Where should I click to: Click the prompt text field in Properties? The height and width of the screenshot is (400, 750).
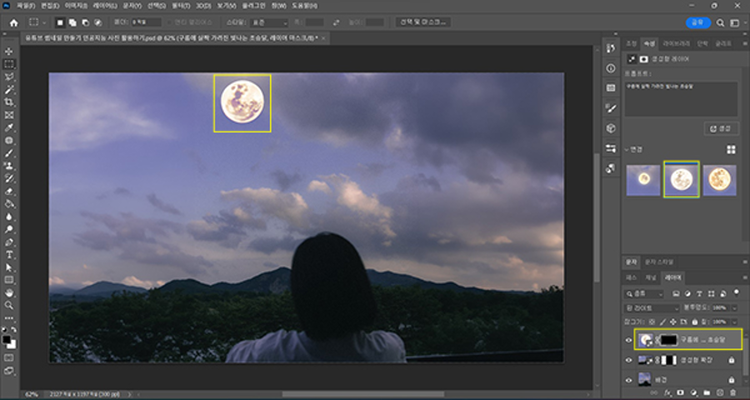[x=681, y=99]
